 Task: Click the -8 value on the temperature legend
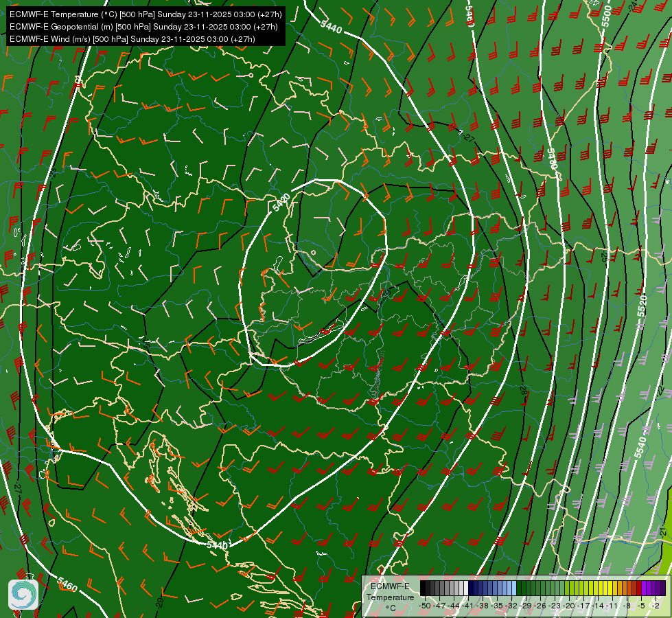pos(627,606)
